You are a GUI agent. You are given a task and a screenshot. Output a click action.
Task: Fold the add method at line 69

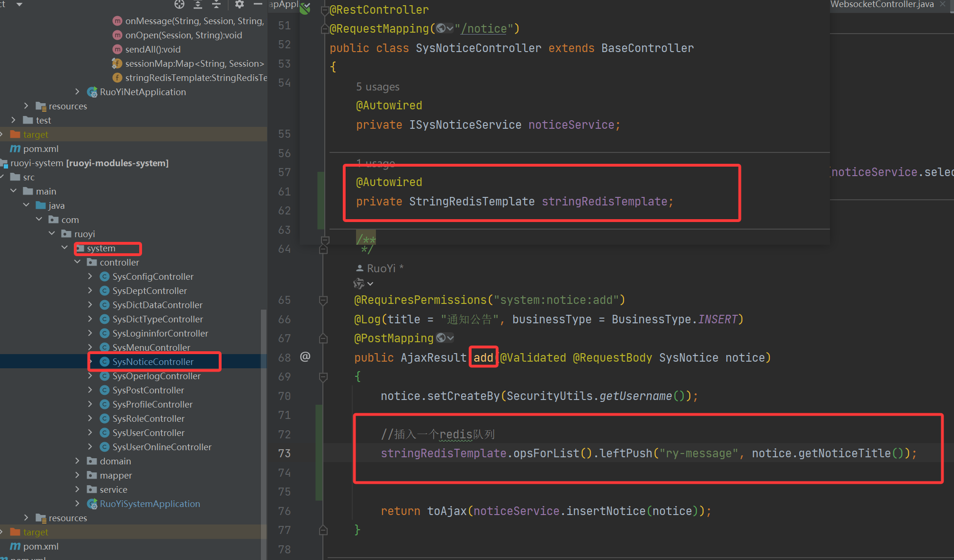(x=323, y=377)
